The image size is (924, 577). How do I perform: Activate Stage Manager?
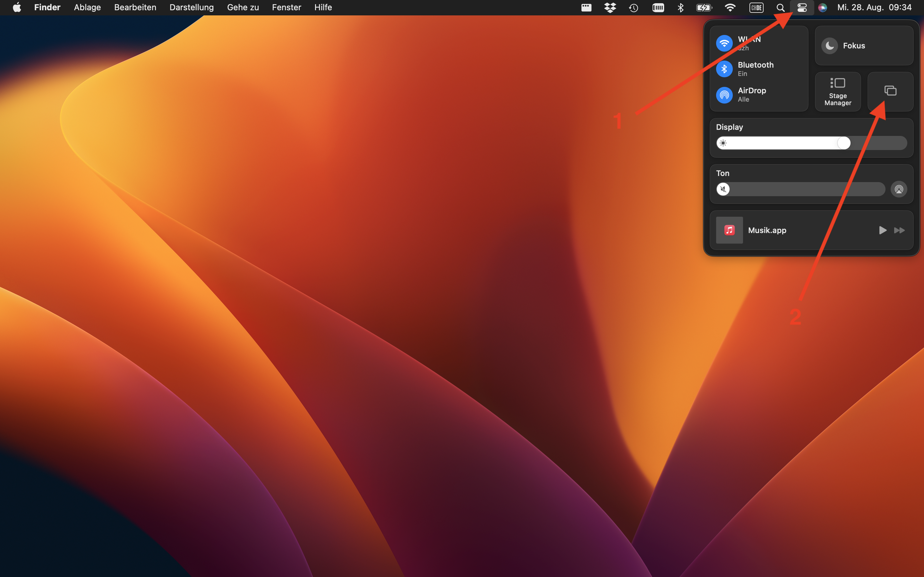click(838, 91)
